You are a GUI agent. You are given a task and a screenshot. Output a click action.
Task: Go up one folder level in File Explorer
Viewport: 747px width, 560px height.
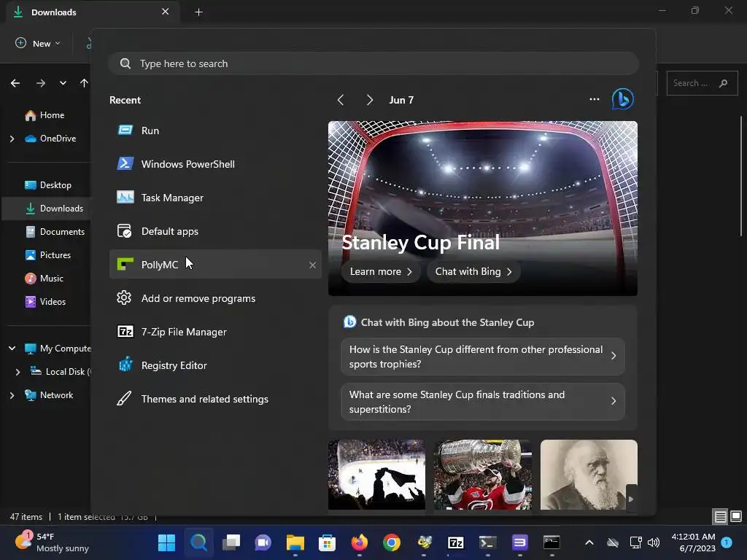[x=85, y=83]
